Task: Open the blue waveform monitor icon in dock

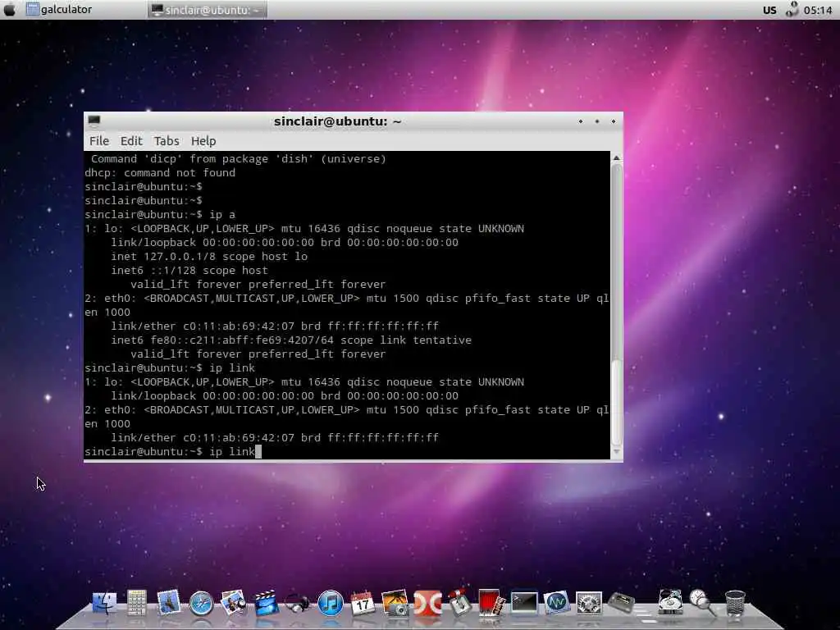Action: point(557,603)
